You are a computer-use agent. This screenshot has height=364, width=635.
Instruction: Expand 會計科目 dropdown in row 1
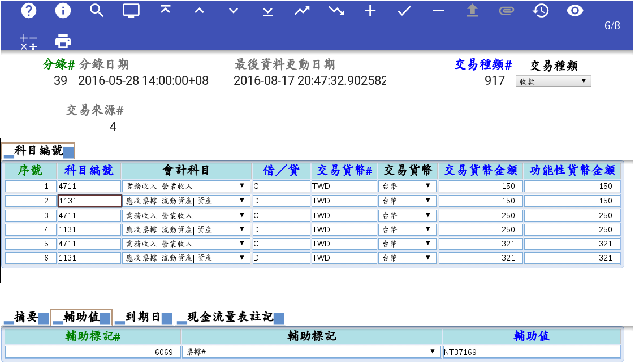coord(186,186)
